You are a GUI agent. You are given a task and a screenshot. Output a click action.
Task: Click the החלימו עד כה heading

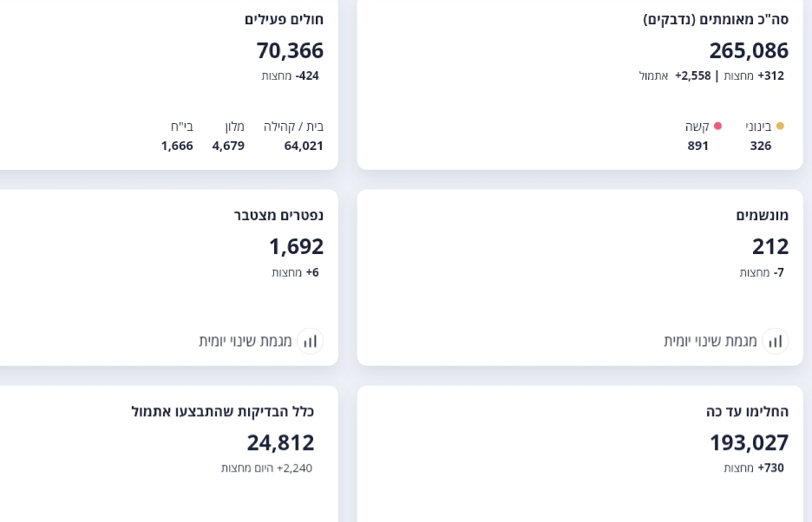(x=747, y=411)
